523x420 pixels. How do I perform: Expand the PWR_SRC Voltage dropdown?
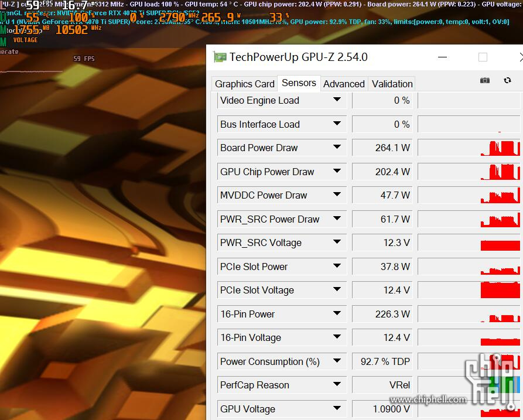click(x=337, y=241)
